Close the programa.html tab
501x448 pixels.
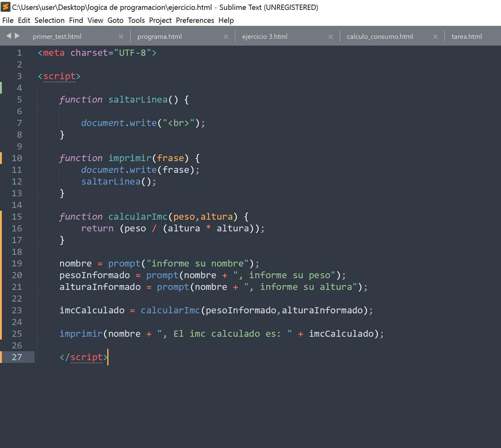coord(226,37)
